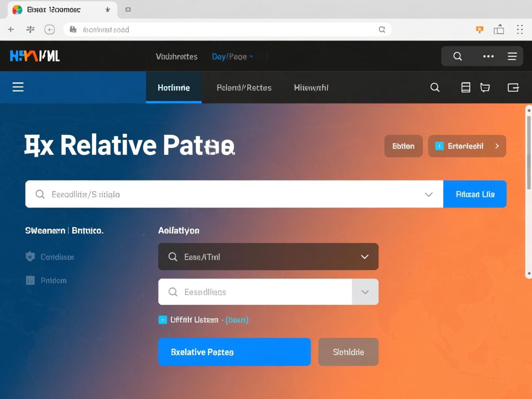
Task: Open the Day/Page header menu
Action: [x=232, y=57]
